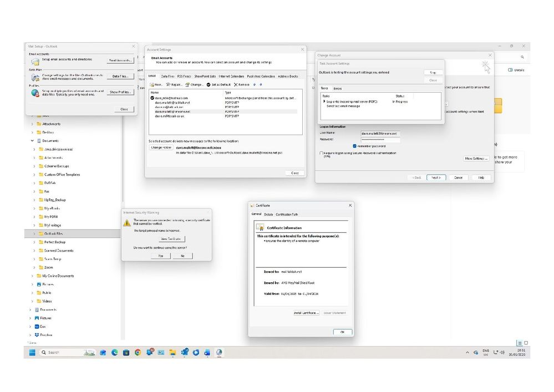
Task: Click Remove X icon in Account Settings
Action: coord(236,85)
